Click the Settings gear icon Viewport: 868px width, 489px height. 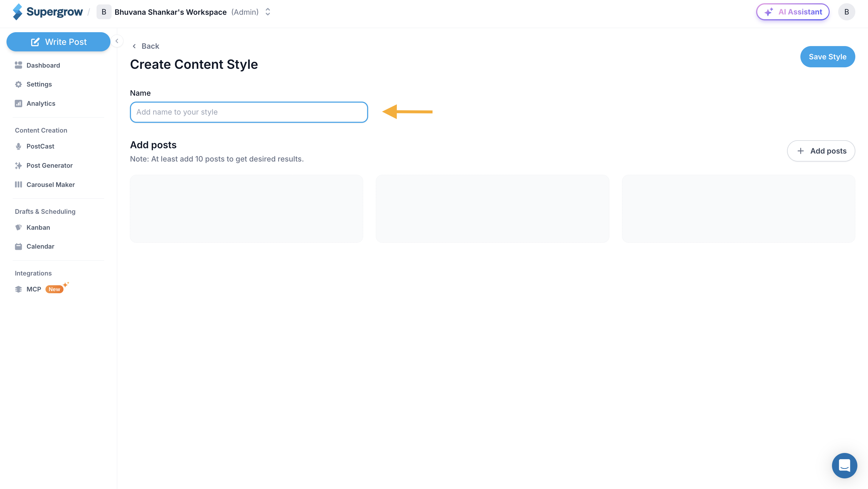click(19, 84)
